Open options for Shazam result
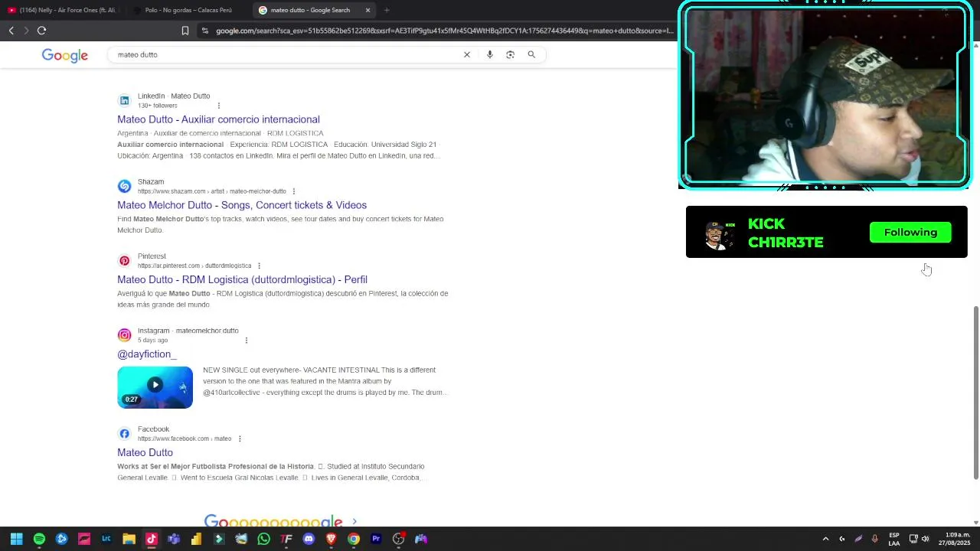This screenshot has width=980, height=551. (x=293, y=191)
